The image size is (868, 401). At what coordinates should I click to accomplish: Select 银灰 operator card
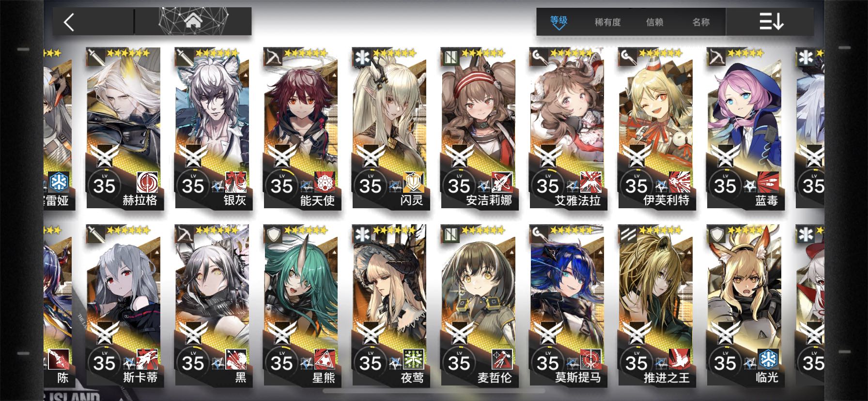[212, 128]
